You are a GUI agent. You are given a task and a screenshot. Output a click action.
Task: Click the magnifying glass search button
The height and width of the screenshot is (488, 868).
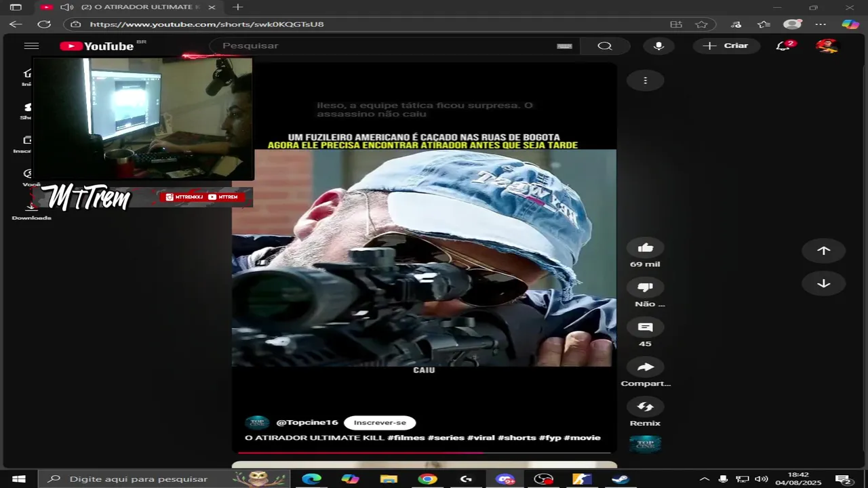[605, 45]
